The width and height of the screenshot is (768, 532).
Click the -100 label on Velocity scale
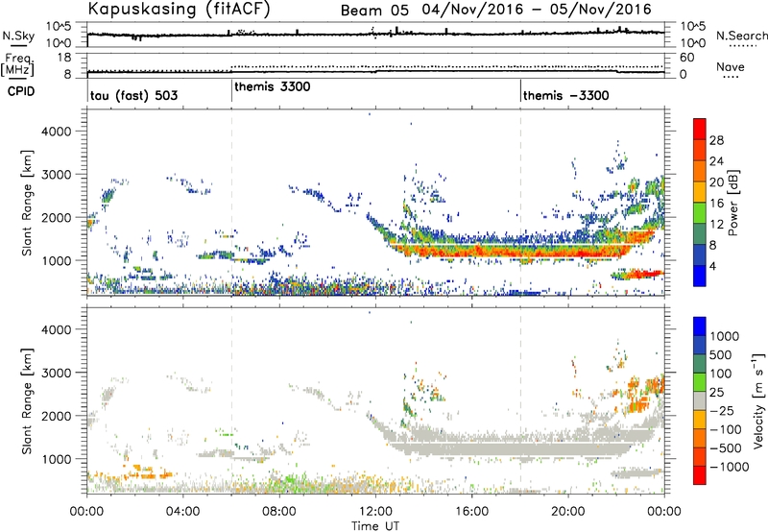[x=726, y=429]
